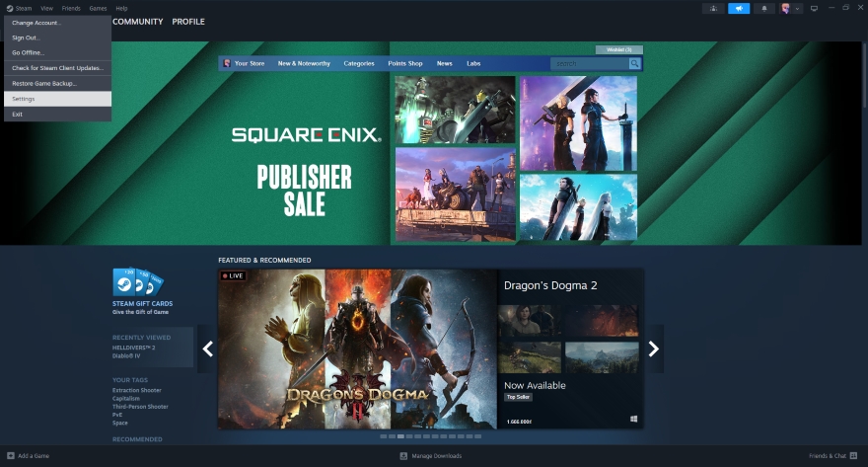Screen dimensions: 868x467
Task: View Dragon's Dogma 2 dark fiery screenshot thumbnail
Action: click(602, 321)
